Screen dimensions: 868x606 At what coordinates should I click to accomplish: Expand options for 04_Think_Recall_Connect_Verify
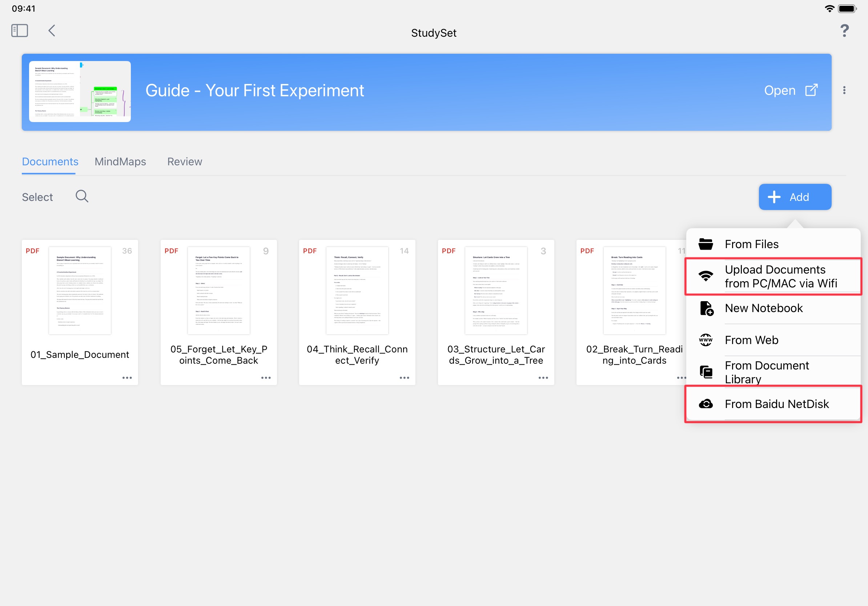(x=404, y=377)
